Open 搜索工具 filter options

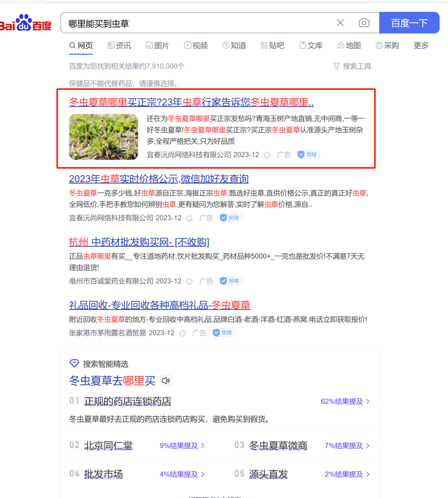point(352,66)
